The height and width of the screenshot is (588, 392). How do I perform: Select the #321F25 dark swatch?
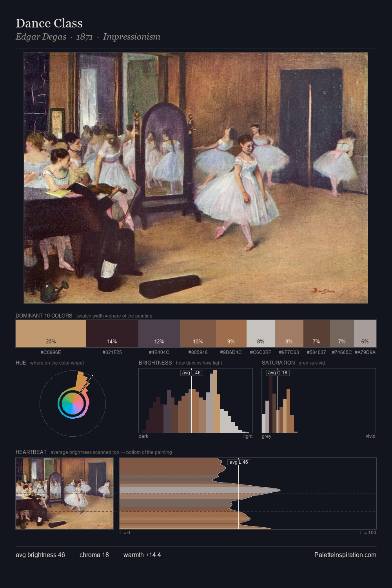112,334
